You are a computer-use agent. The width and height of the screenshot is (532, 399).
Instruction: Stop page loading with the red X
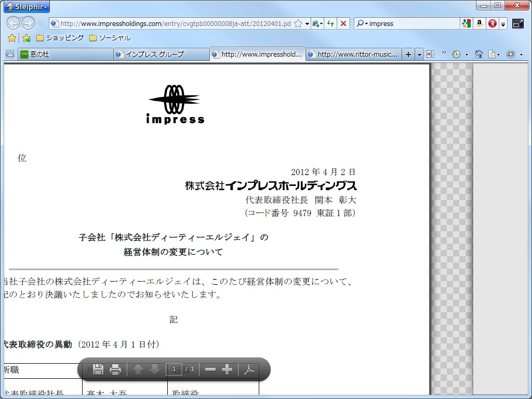click(343, 23)
